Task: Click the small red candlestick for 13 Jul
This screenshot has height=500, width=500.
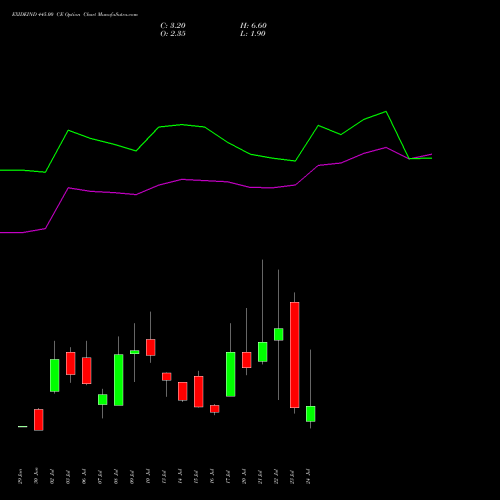Action: tap(167, 377)
